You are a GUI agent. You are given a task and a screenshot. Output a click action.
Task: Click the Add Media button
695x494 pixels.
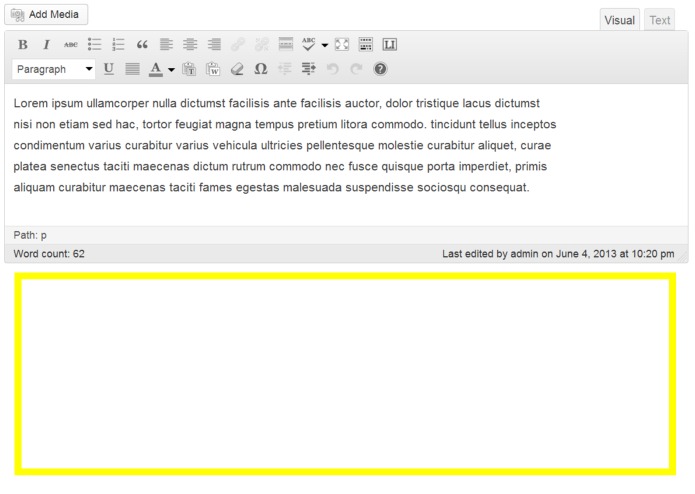click(x=46, y=15)
